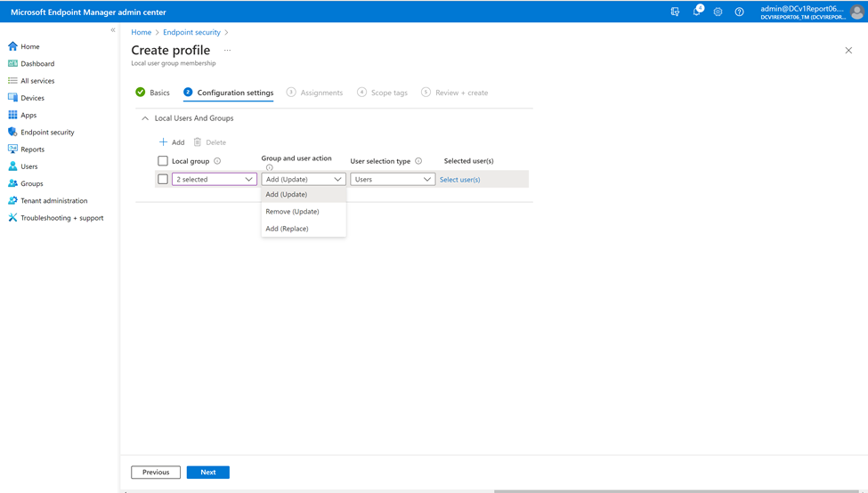Select the Scope tags step tab
This screenshot has width=868, height=493.
pyautogui.click(x=383, y=93)
